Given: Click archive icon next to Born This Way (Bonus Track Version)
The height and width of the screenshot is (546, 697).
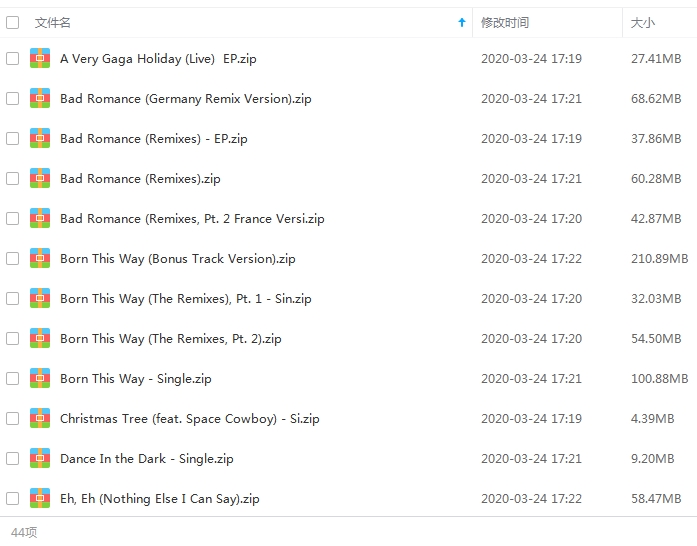Looking at the screenshot, I should (40, 258).
